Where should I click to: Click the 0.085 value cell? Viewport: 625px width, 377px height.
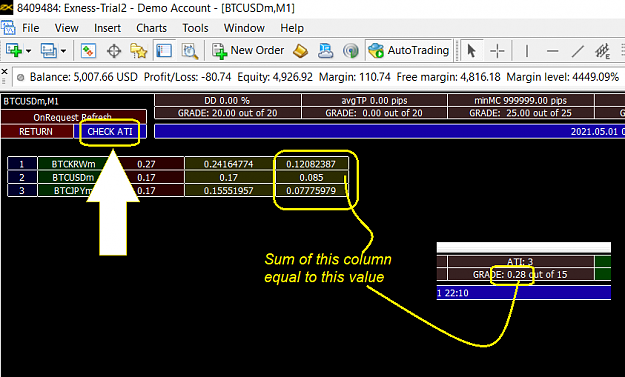311,177
